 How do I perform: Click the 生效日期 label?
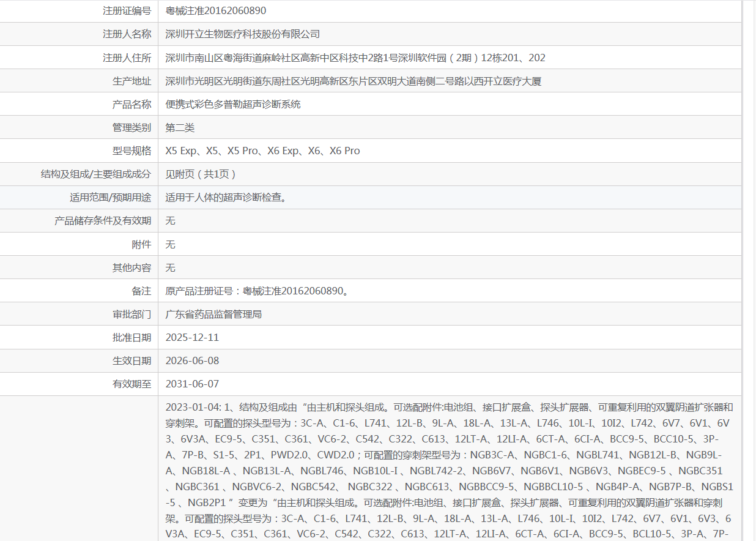(132, 360)
